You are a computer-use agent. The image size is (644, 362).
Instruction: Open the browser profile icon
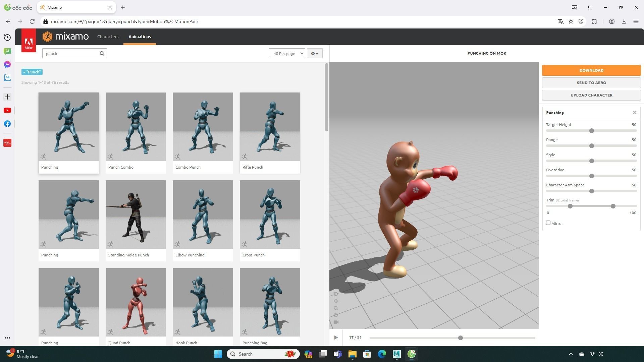[611, 21]
